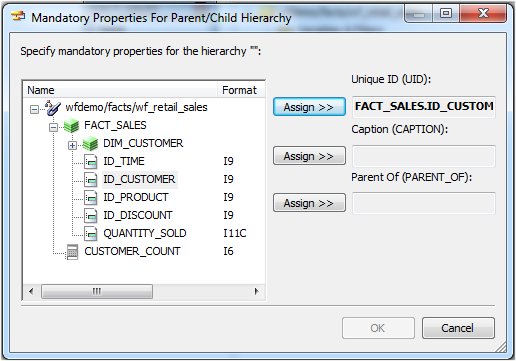
Task: Click the ID_DISCOUNT field icon
Action: pyautogui.click(x=91, y=216)
